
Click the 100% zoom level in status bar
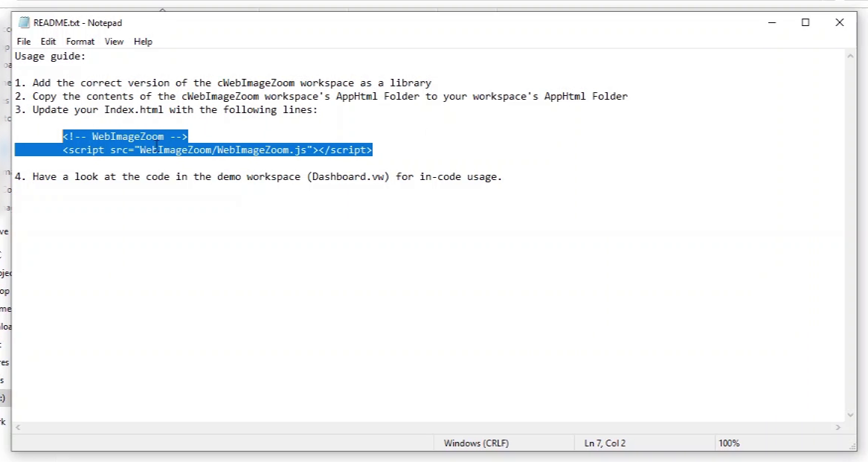pyautogui.click(x=729, y=443)
